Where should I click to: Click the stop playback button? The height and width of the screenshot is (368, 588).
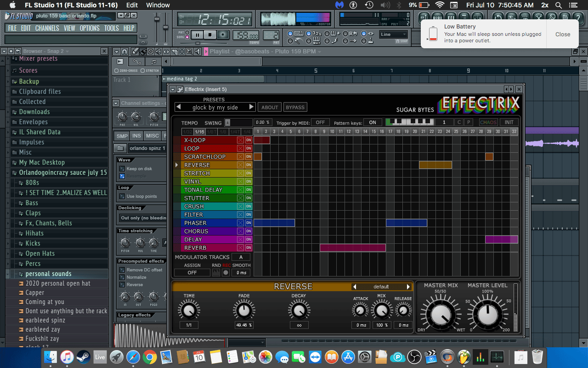point(210,35)
